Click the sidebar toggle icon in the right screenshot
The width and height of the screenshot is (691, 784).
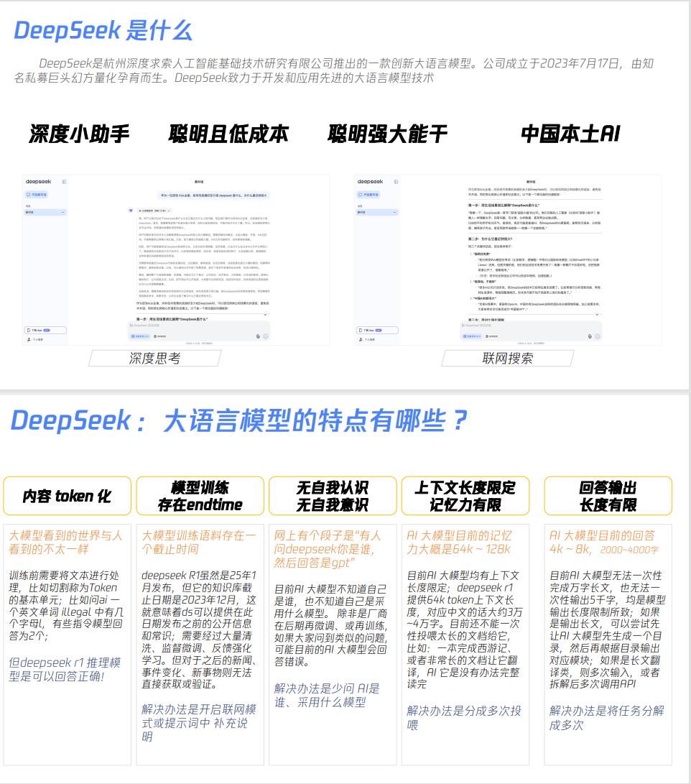tap(396, 182)
